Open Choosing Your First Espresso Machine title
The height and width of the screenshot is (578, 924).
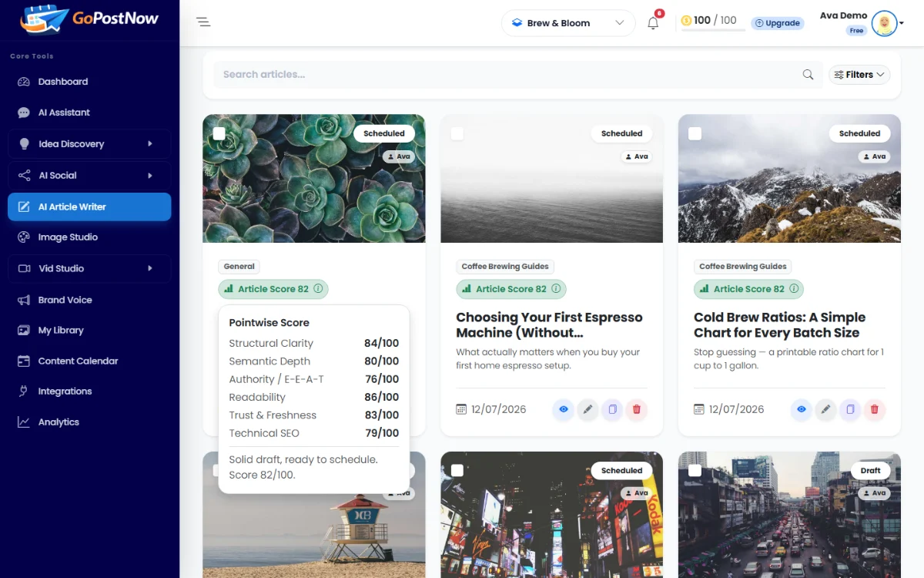click(x=549, y=325)
